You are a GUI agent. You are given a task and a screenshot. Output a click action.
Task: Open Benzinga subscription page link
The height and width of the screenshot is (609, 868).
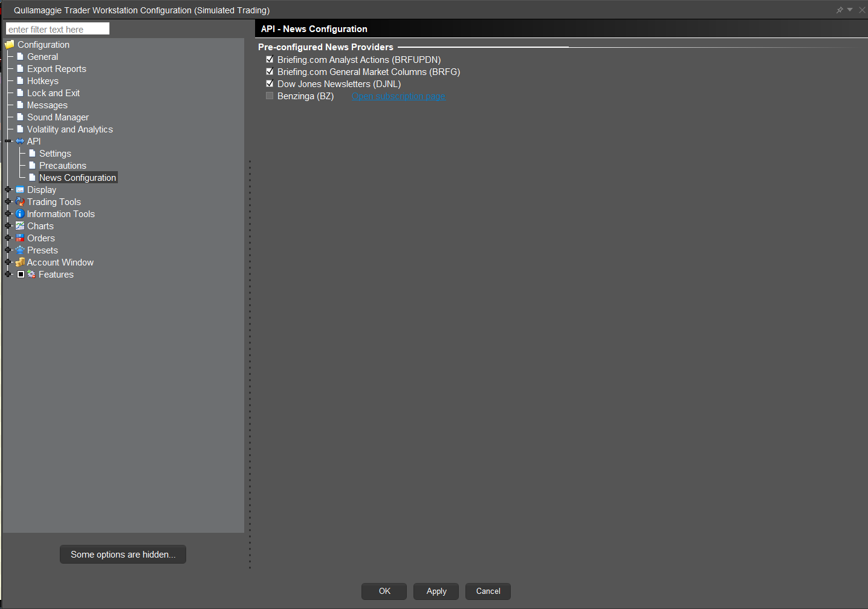[398, 96]
